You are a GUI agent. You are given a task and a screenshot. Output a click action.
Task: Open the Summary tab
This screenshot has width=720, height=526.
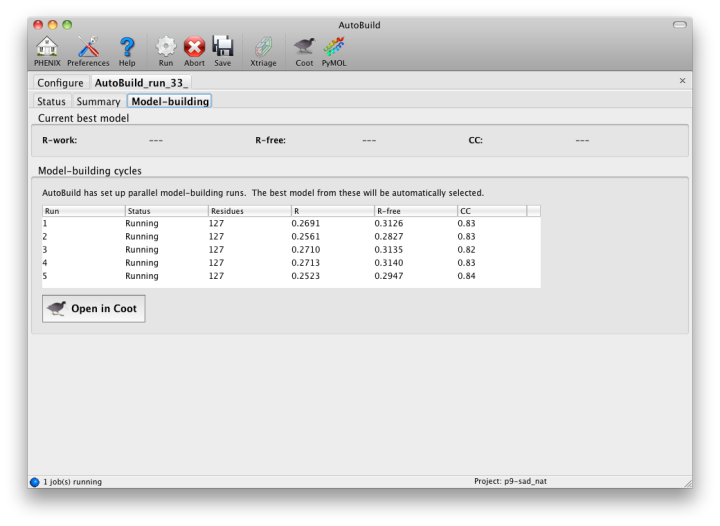(x=98, y=101)
